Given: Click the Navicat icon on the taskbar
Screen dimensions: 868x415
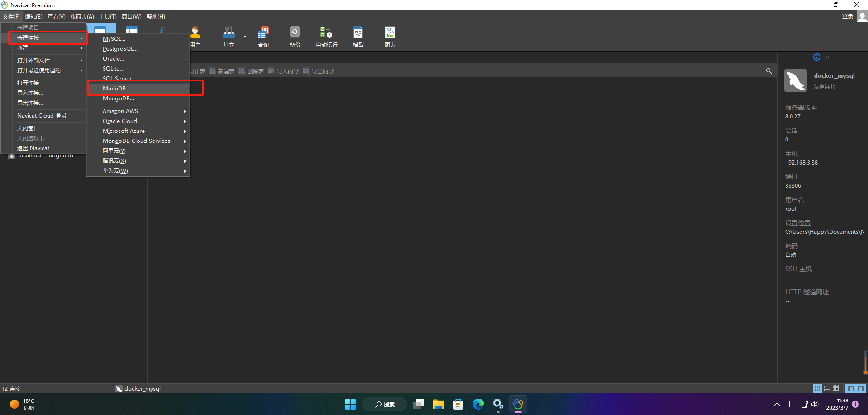Looking at the screenshot, I should click(x=518, y=404).
